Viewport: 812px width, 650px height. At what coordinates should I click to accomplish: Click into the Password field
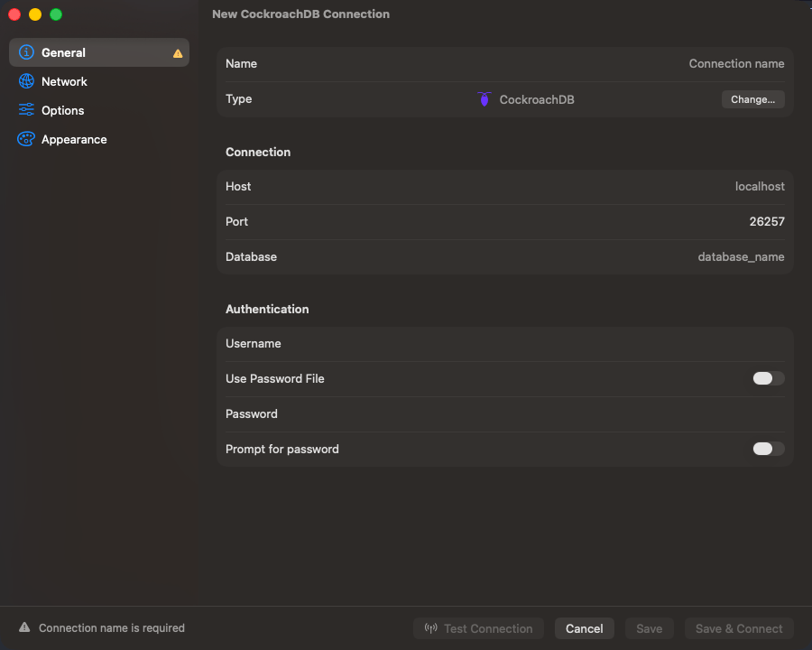(x=505, y=414)
